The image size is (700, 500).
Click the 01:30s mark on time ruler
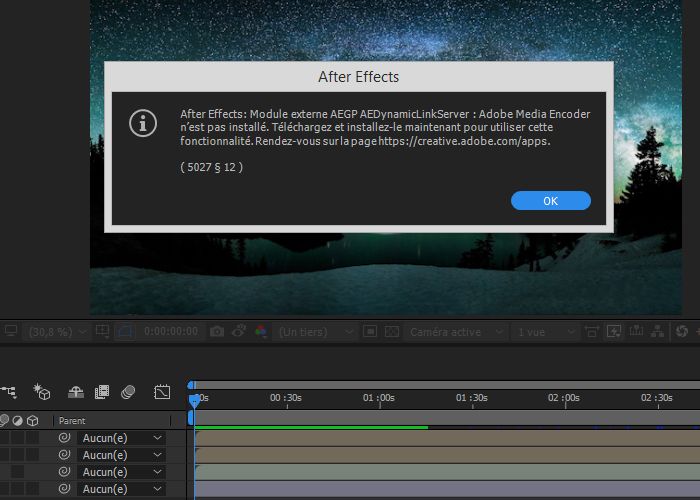pos(471,398)
